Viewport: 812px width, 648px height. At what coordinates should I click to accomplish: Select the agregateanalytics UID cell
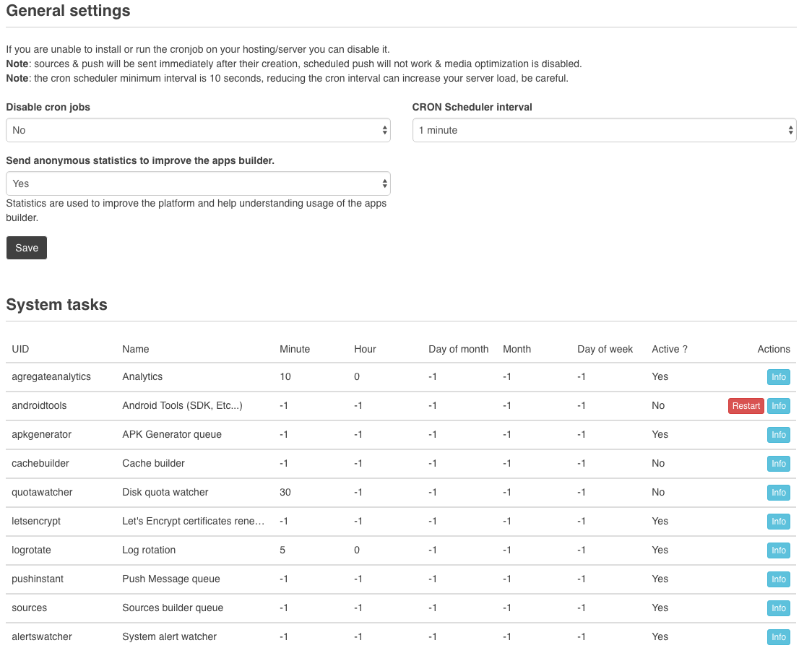click(x=51, y=376)
